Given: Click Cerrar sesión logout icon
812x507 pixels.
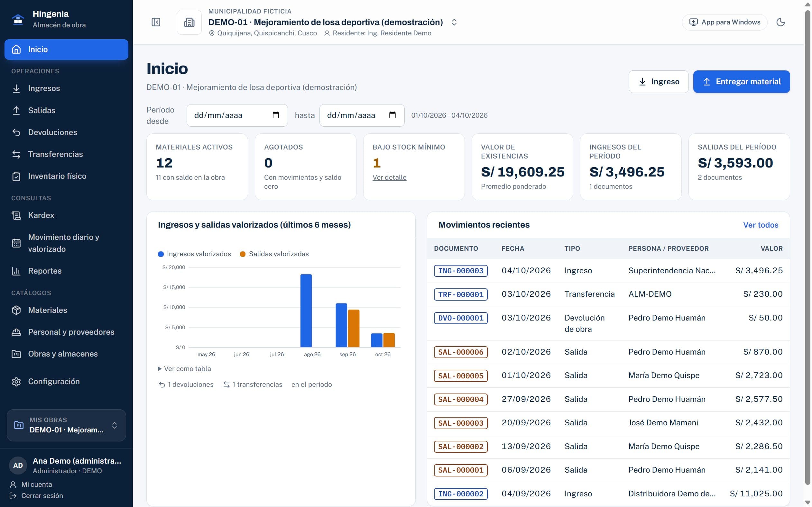Looking at the screenshot, I should [13, 496].
